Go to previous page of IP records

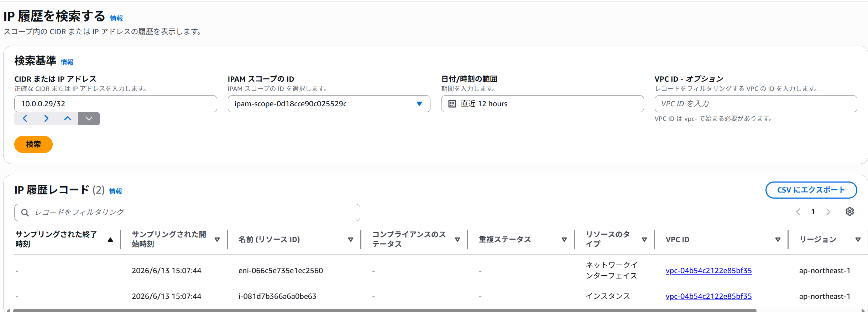[x=798, y=212]
